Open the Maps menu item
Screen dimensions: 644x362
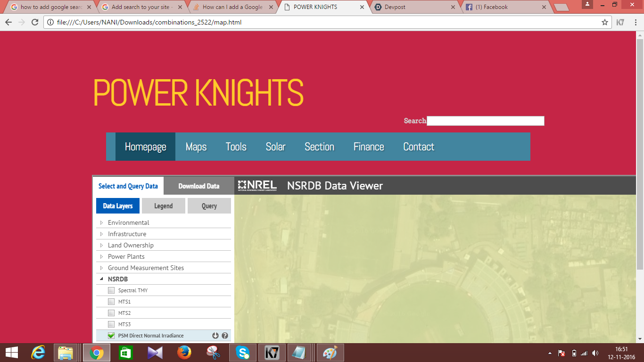196,147
